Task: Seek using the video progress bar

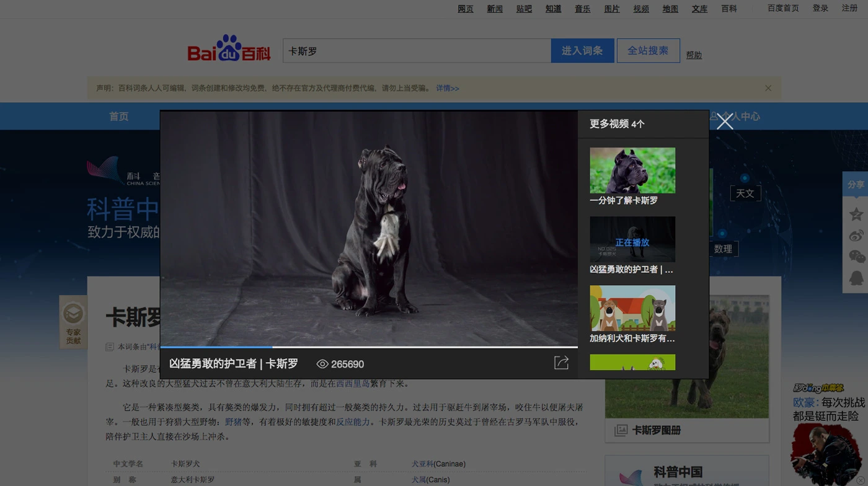Action: click(370, 347)
